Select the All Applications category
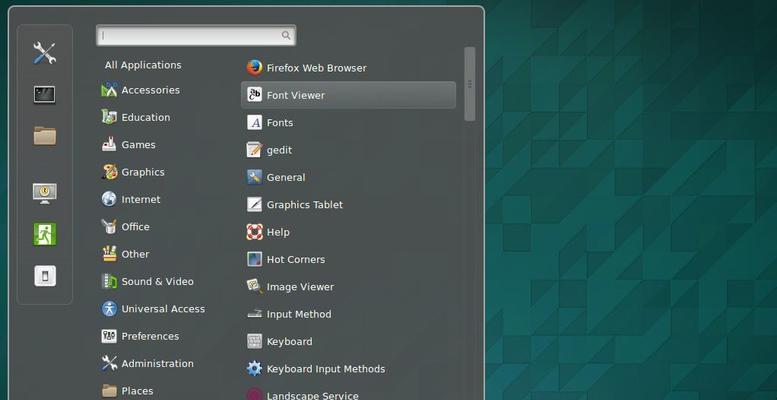777x400 pixels. [143, 65]
